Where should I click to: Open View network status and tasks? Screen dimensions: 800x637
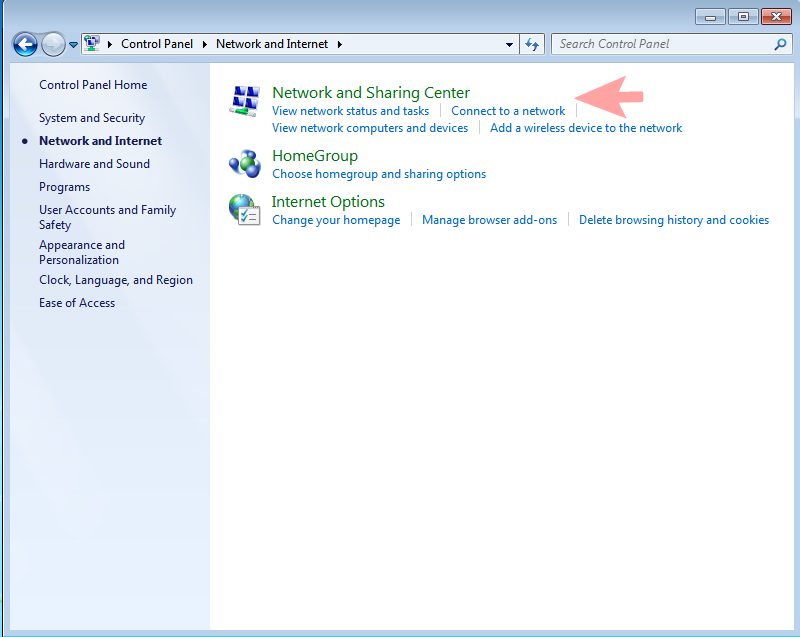[352, 110]
